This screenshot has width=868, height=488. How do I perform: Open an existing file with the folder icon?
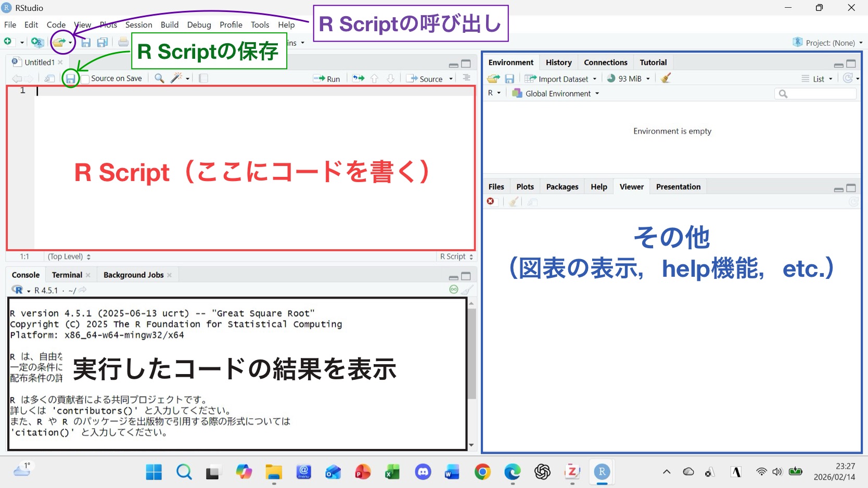pyautogui.click(x=59, y=43)
